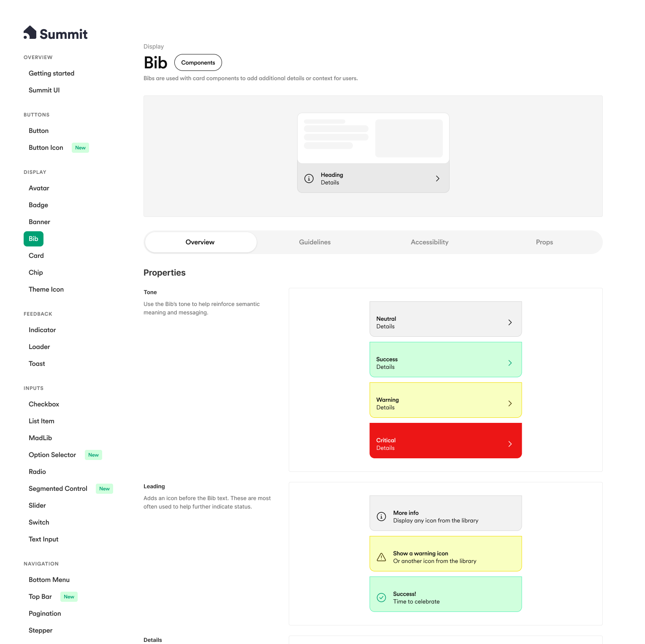645x644 pixels.
Task: Click the Summit house logo icon
Action: click(x=30, y=32)
